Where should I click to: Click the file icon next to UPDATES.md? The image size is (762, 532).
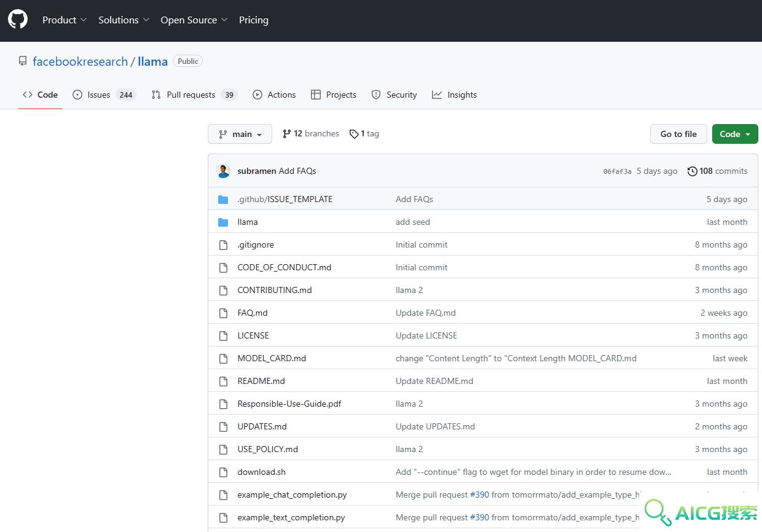[x=224, y=427]
